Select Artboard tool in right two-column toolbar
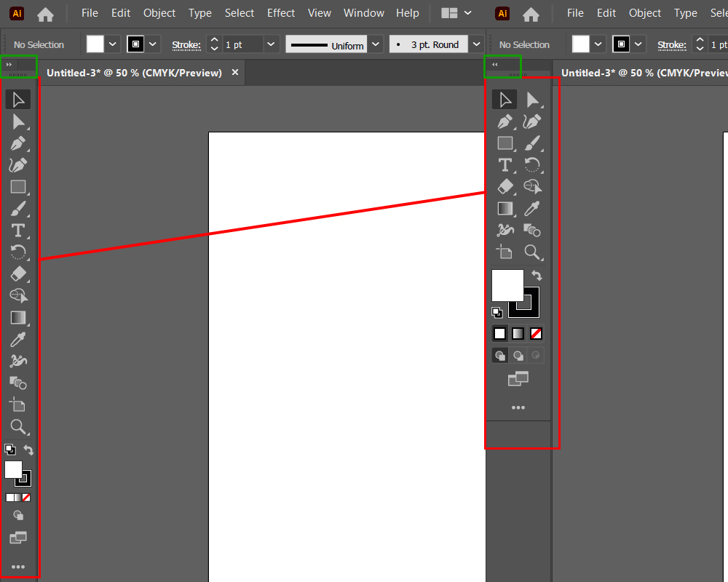 click(505, 252)
